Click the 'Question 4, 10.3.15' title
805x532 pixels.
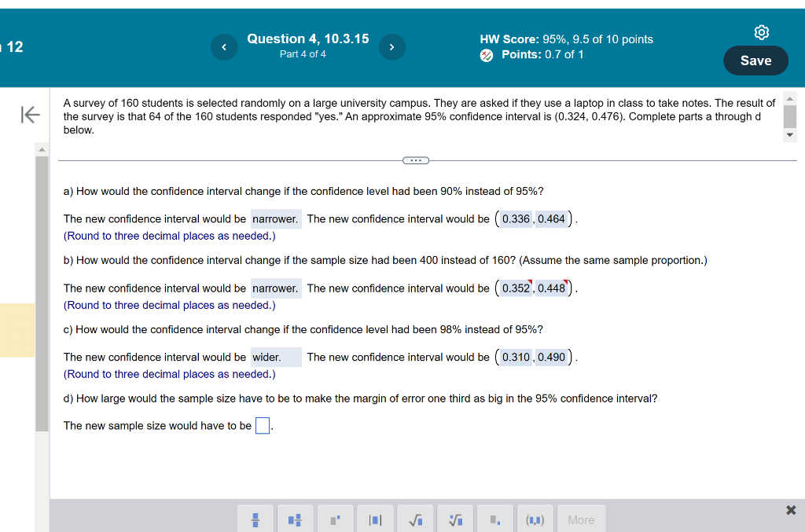(308, 39)
